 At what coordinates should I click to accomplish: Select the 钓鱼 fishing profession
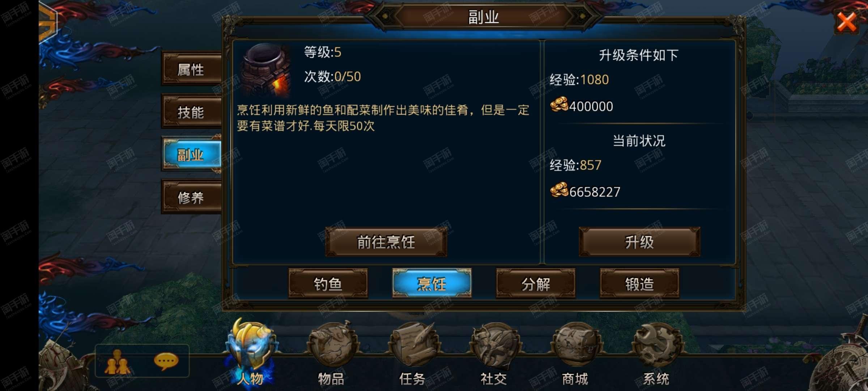pos(328,283)
